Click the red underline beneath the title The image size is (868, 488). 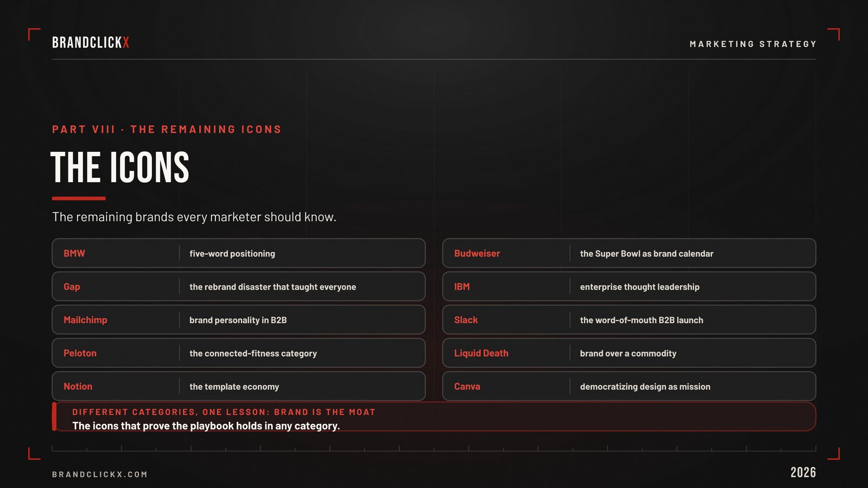pos(79,198)
